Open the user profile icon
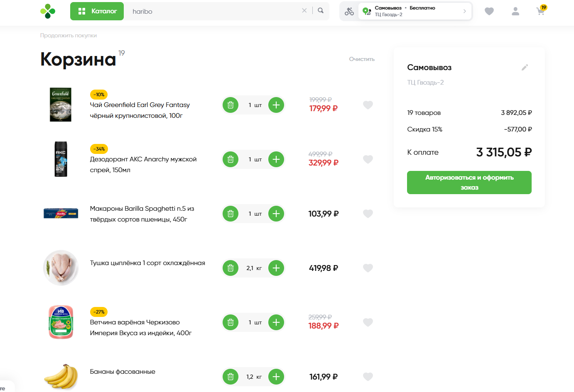The height and width of the screenshot is (392, 574). [x=515, y=11]
